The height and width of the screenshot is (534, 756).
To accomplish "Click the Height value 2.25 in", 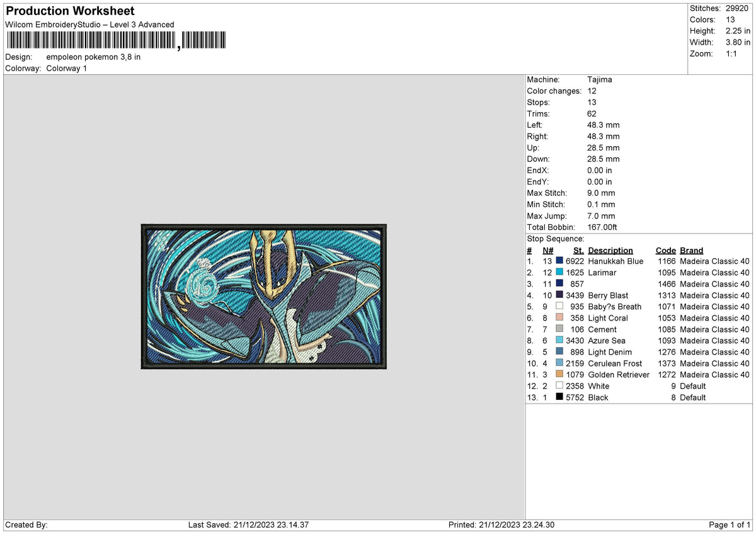I will pyautogui.click(x=737, y=31).
